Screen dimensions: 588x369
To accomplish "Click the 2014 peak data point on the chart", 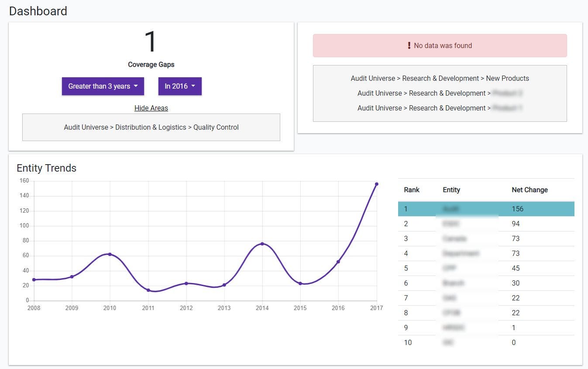I will coord(262,244).
